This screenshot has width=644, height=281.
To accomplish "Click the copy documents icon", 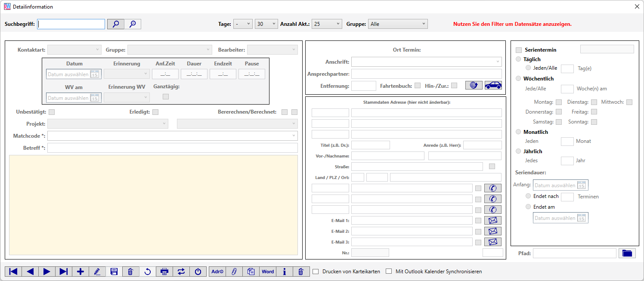I will click(x=251, y=272).
